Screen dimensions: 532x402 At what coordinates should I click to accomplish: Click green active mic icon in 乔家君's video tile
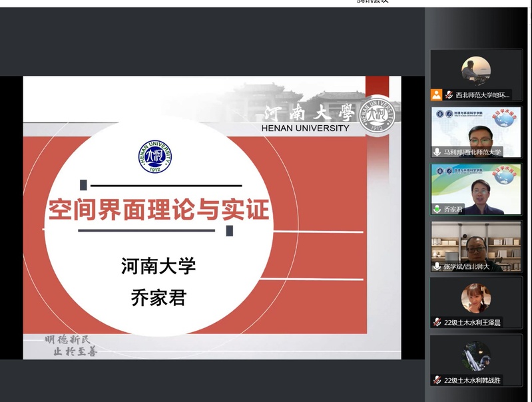click(437, 209)
